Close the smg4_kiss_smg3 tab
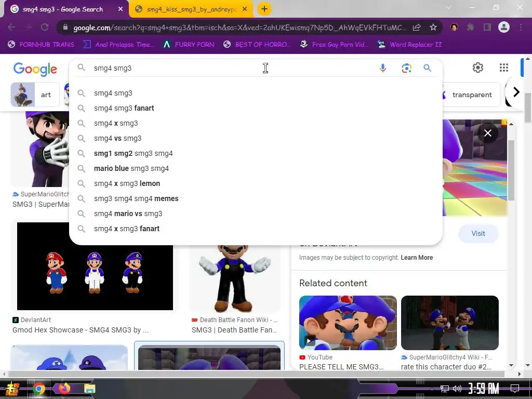This screenshot has width=532, height=399. click(x=245, y=9)
